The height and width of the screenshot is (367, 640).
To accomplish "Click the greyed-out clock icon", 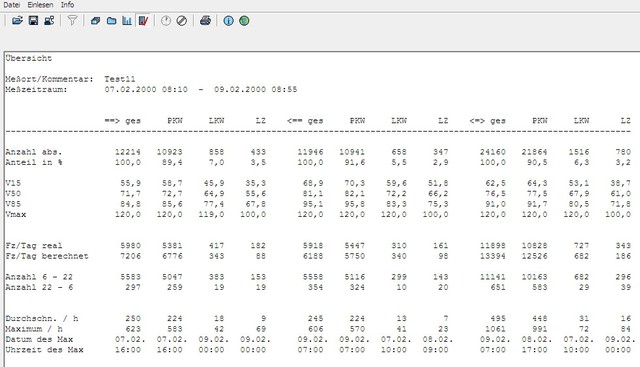I will pos(166,20).
